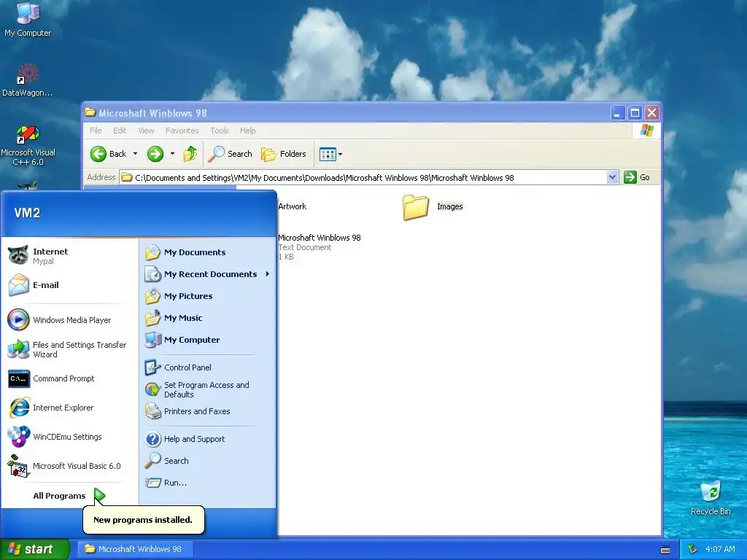Click the network tray icon beside clock
Viewport: 747px width, 560px height.
click(692, 549)
